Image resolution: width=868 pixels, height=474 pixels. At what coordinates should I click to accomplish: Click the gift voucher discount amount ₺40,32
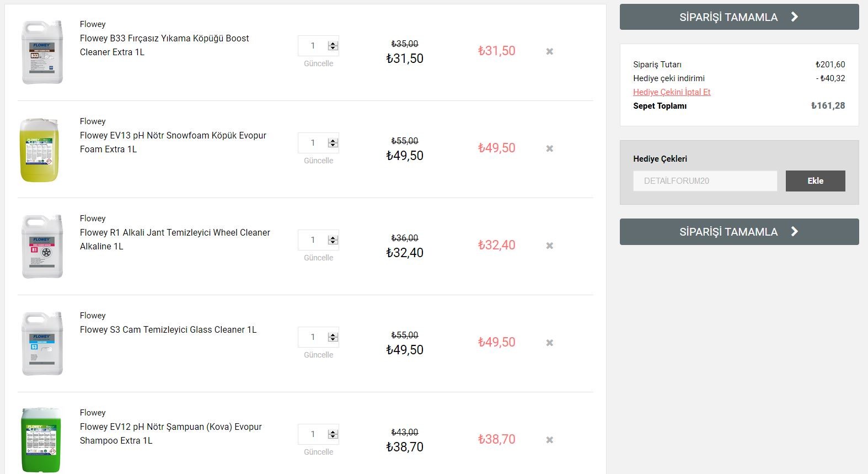pyautogui.click(x=831, y=78)
